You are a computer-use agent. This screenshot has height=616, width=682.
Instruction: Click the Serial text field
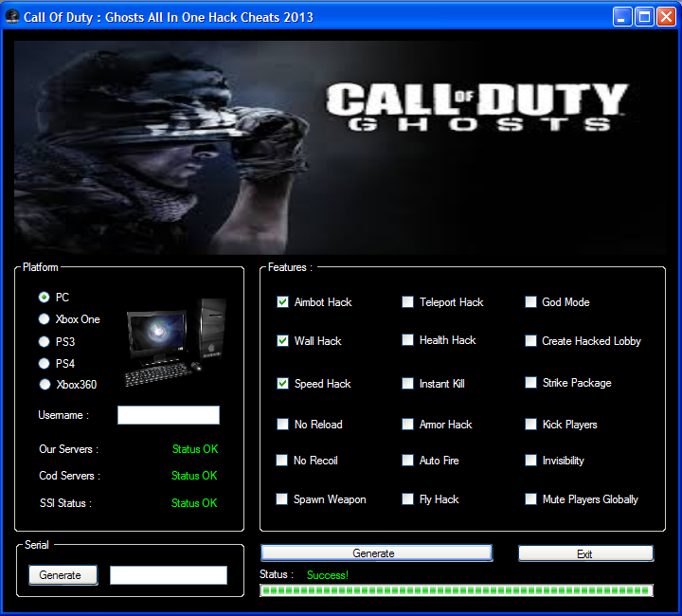[169, 575]
